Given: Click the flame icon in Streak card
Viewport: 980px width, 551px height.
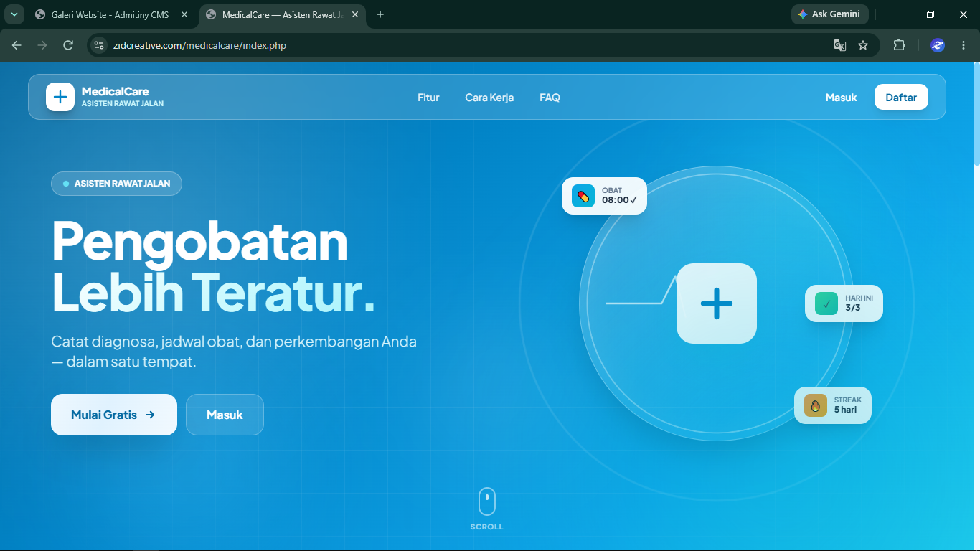Looking at the screenshot, I should pos(816,405).
